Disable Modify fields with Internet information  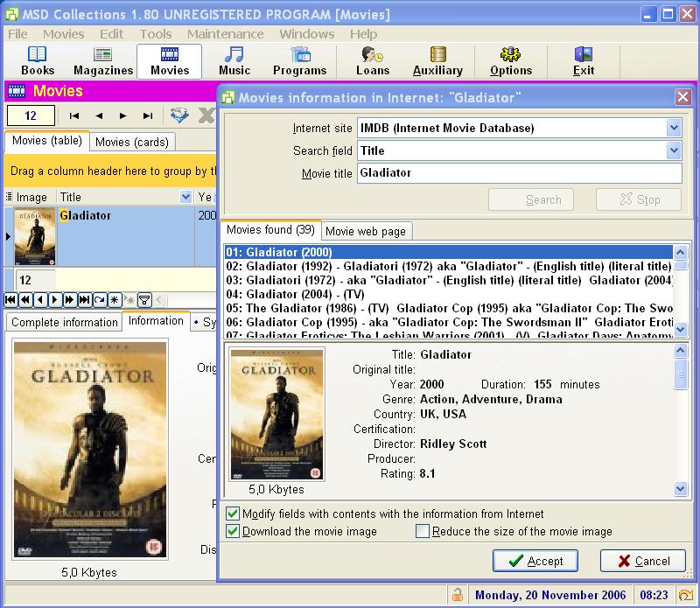click(234, 515)
